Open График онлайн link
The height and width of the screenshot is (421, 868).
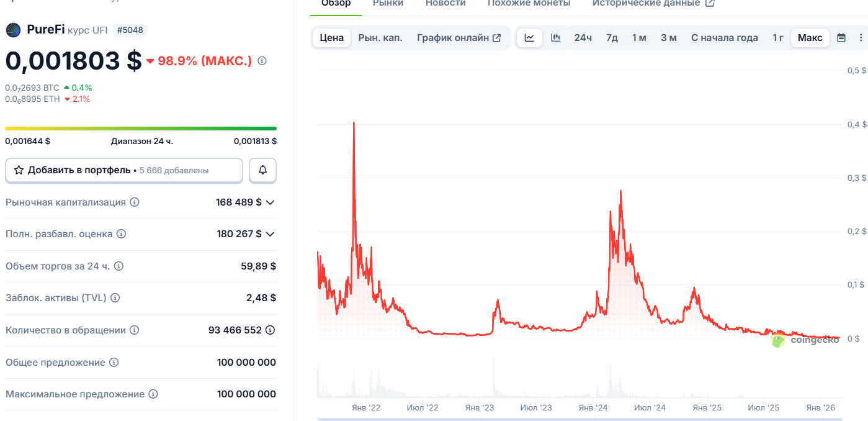[459, 38]
